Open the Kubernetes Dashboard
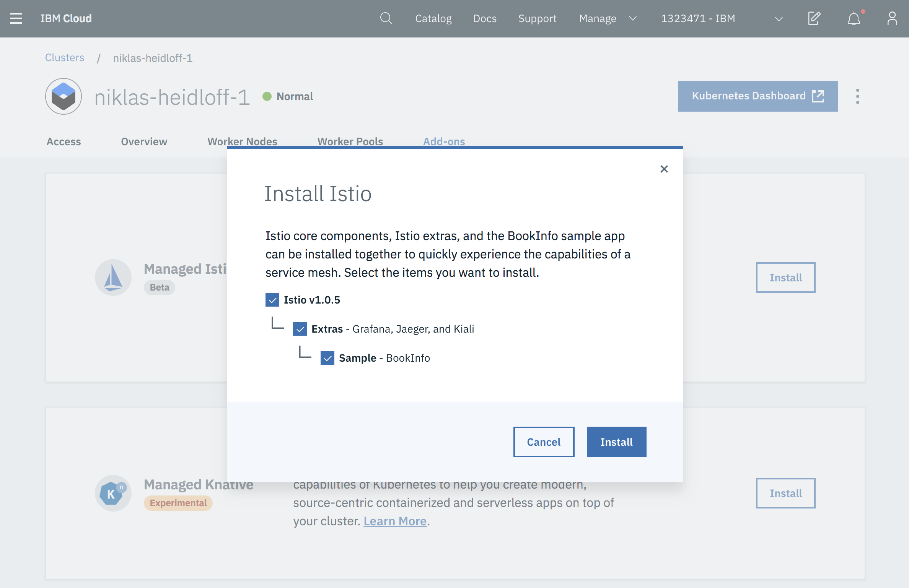Viewport: 909px width, 588px height. pos(757,96)
